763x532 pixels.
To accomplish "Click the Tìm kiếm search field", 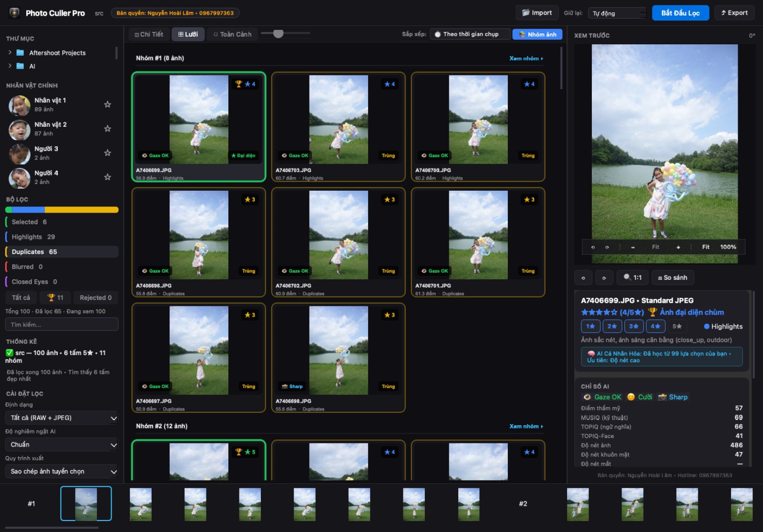I will click(x=62, y=325).
